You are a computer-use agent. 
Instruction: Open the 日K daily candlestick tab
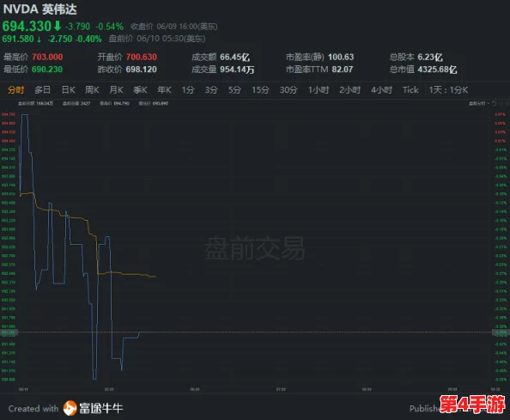pyautogui.click(x=69, y=90)
